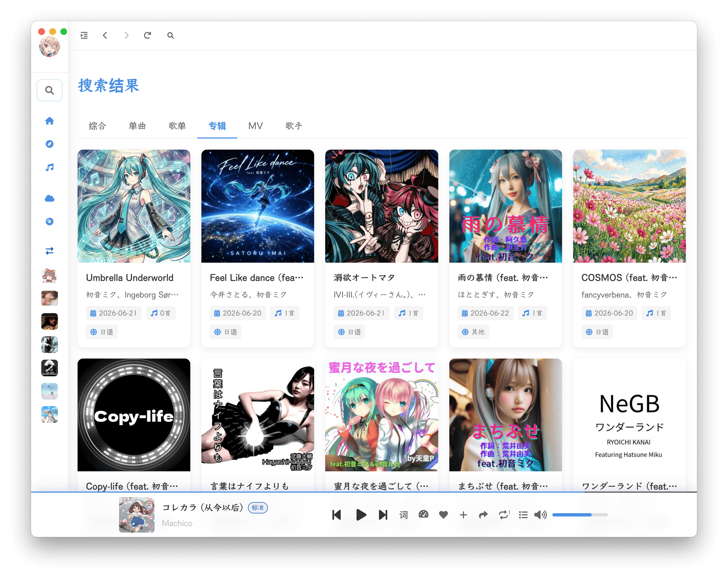Open the Feel Like dance album title
Screen dimensions: 728x578
[257, 278]
